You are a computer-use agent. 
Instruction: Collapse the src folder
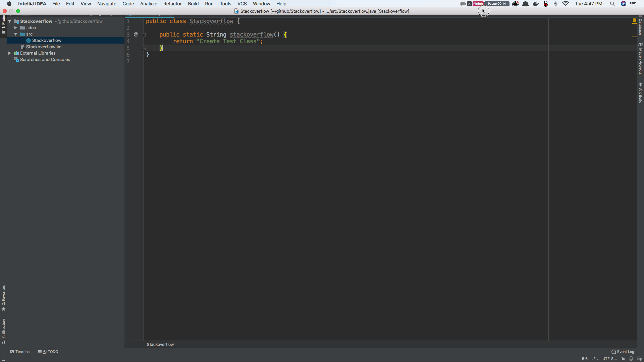[x=15, y=34]
